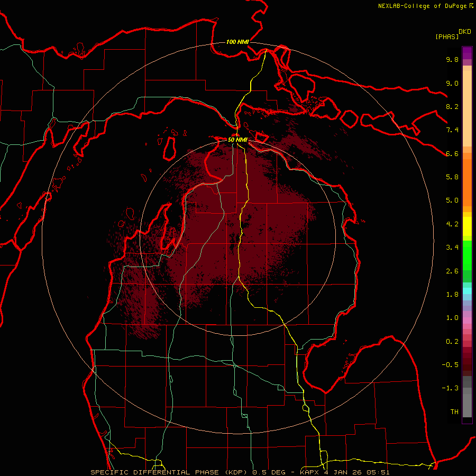Screen dimensions: 476x476
Task: Click the [PHAS] legend heading
Action: (x=447, y=37)
